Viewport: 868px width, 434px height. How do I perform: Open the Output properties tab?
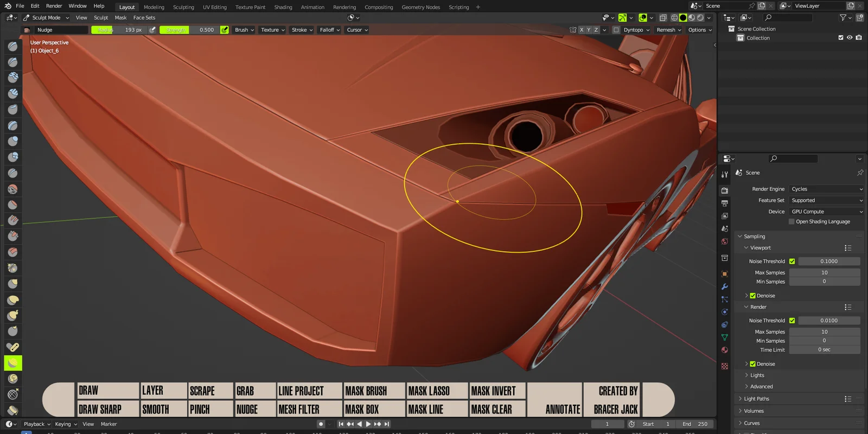pos(725,203)
